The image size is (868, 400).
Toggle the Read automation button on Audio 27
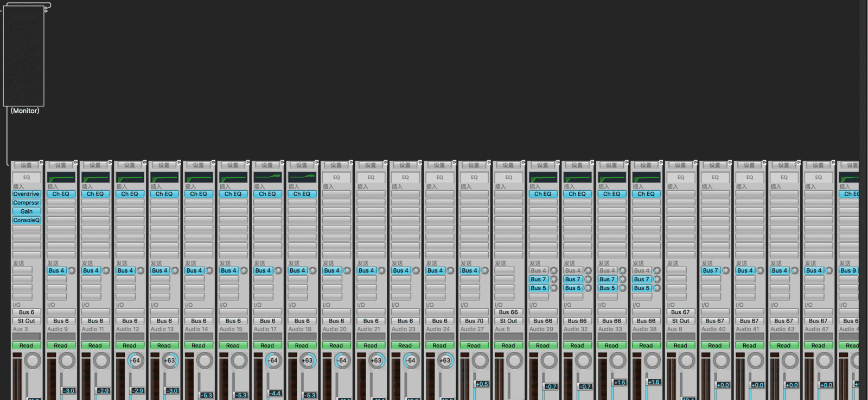click(x=474, y=345)
